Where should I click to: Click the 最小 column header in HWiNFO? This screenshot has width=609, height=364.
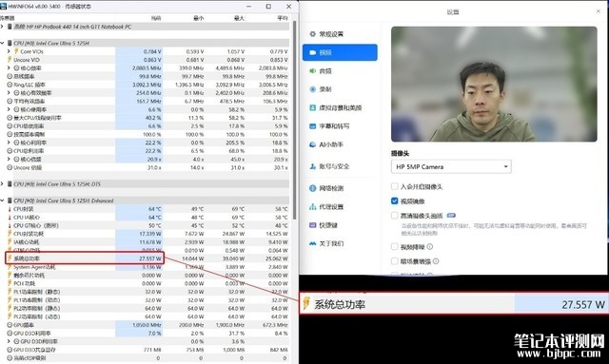pos(198,18)
